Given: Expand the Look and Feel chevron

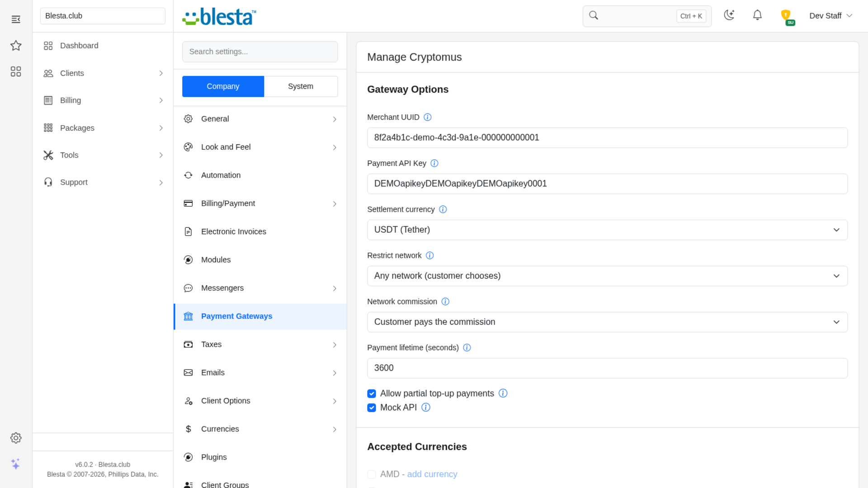Looking at the screenshot, I should (335, 147).
